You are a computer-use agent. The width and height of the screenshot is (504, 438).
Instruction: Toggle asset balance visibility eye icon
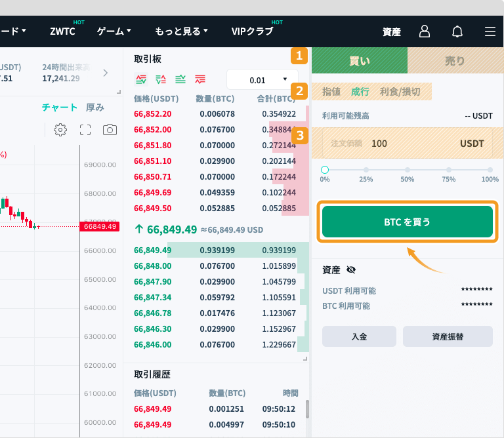[351, 269]
